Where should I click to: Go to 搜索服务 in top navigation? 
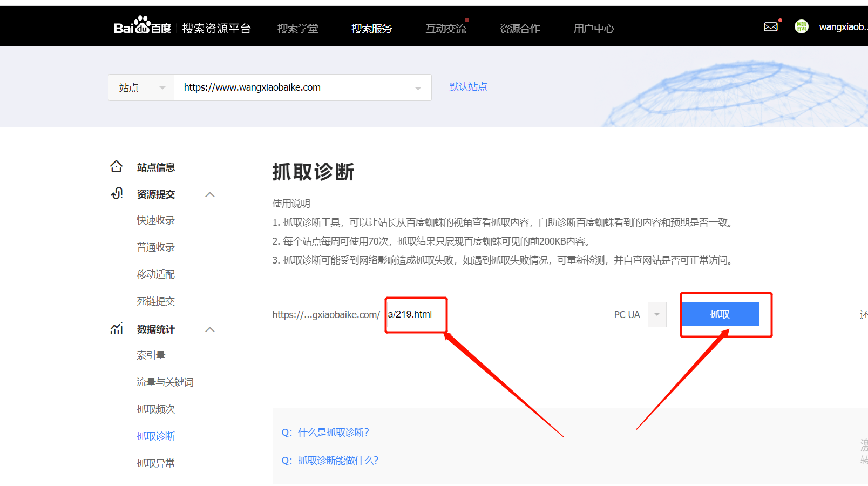click(371, 29)
